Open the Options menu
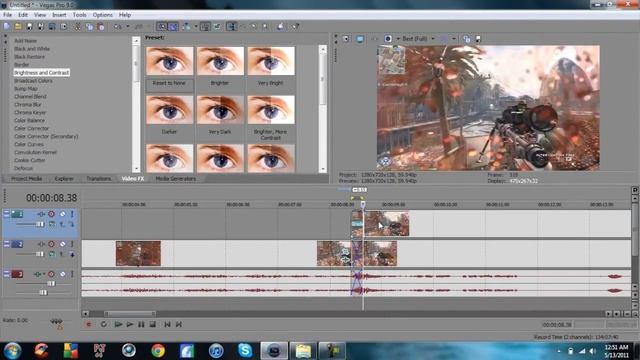640x360 pixels. [102, 15]
